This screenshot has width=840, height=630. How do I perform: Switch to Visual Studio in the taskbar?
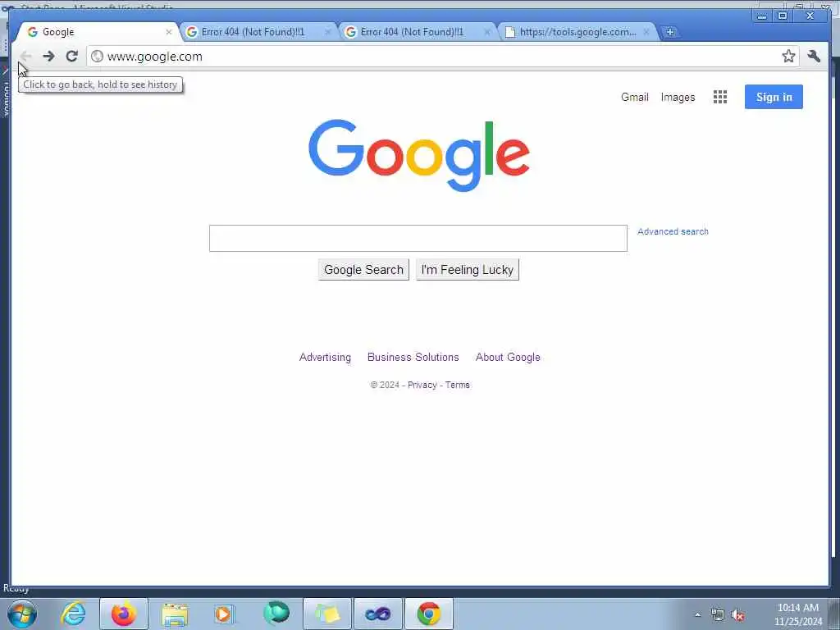pyautogui.click(x=378, y=614)
